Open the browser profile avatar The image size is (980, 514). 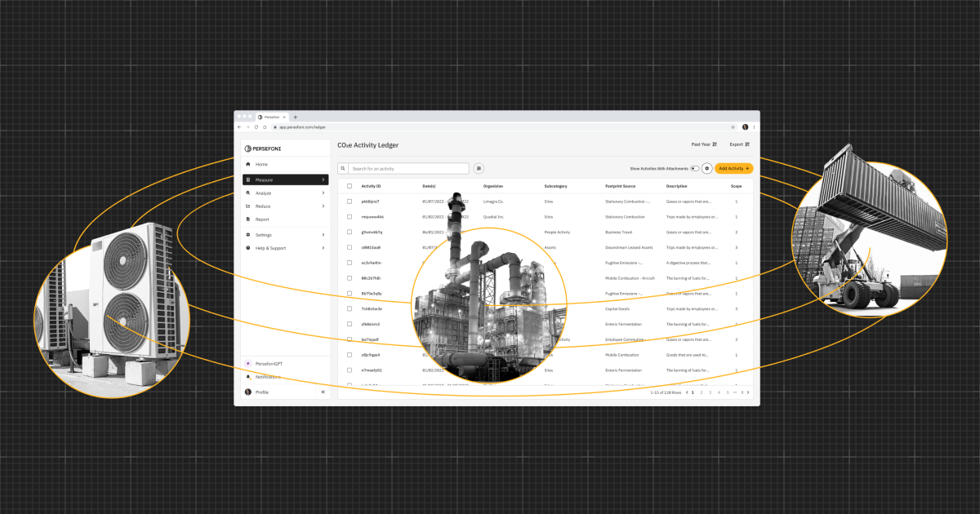pyautogui.click(x=745, y=127)
